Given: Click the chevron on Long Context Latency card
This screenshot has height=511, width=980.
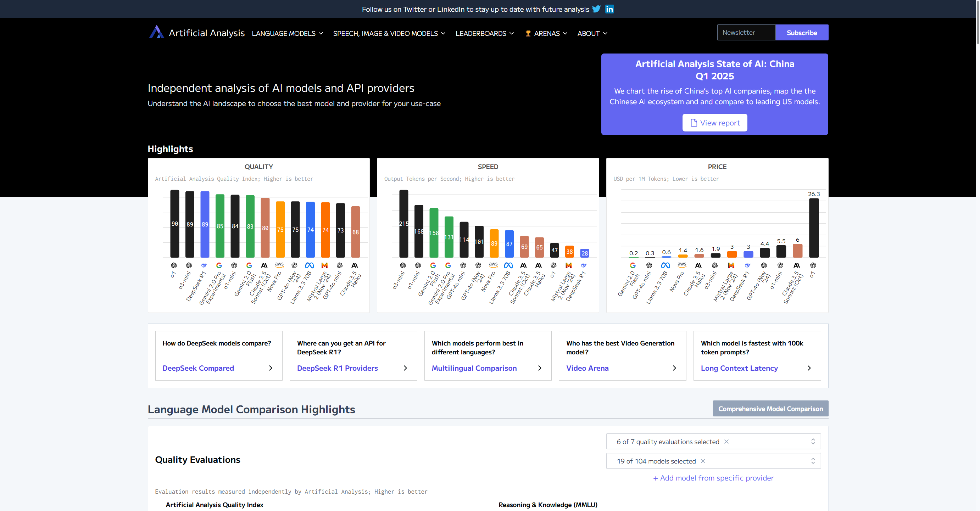Looking at the screenshot, I should coord(809,368).
